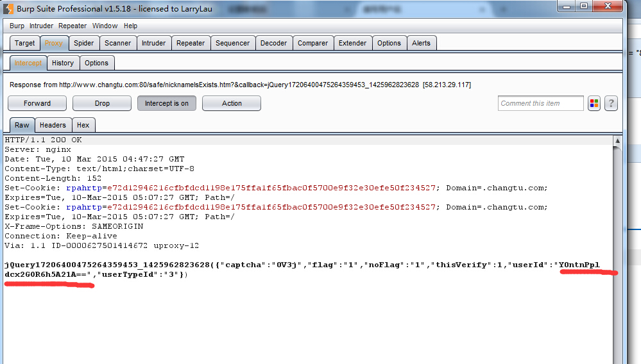
Task: Open the main Options tab
Action: point(389,43)
